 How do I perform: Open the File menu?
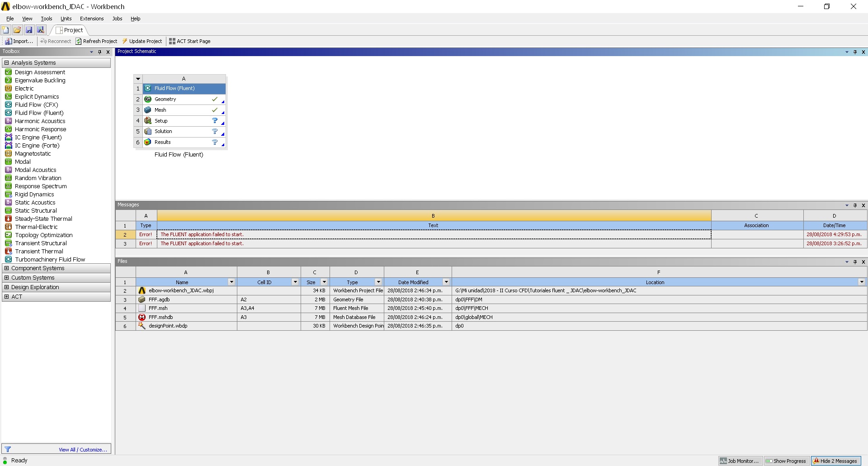(10, 19)
